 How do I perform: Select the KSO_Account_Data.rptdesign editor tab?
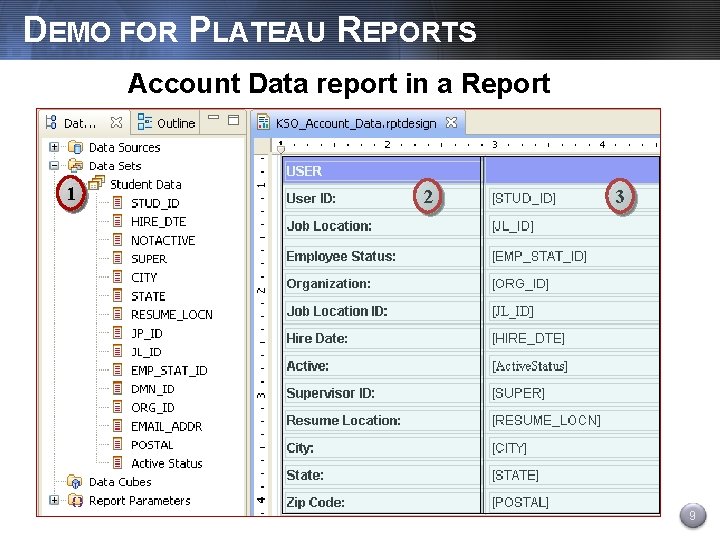(356, 123)
